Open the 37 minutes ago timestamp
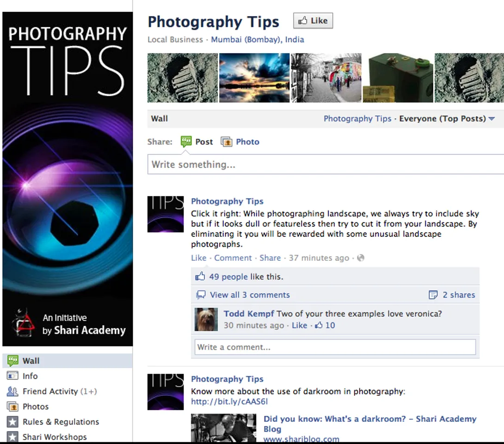 tap(319, 258)
